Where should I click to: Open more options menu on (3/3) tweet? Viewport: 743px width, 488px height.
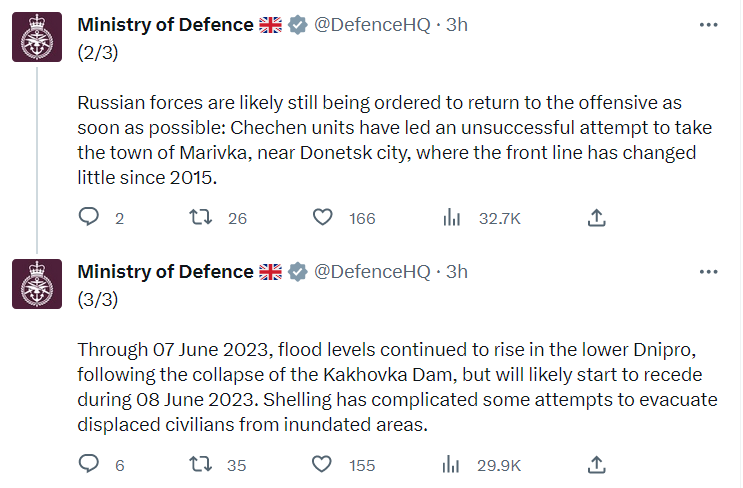pyautogui.click(x=708, y=272)
